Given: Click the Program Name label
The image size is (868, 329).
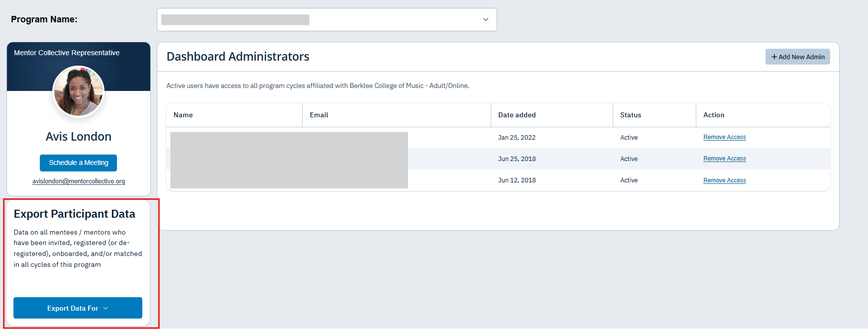Looking at the screenshot, I should tap(44, 19).
